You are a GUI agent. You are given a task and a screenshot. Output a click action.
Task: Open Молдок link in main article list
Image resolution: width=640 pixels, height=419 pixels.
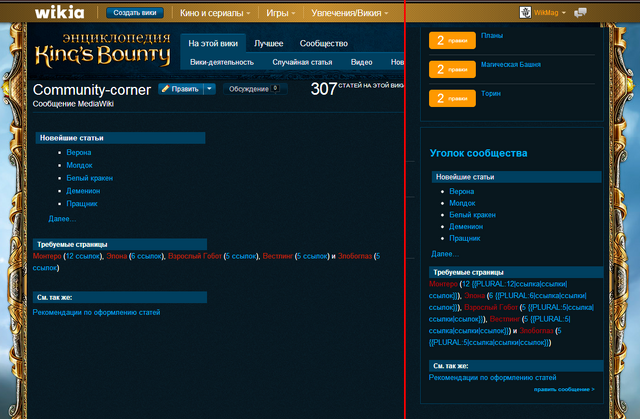point(79,165)
